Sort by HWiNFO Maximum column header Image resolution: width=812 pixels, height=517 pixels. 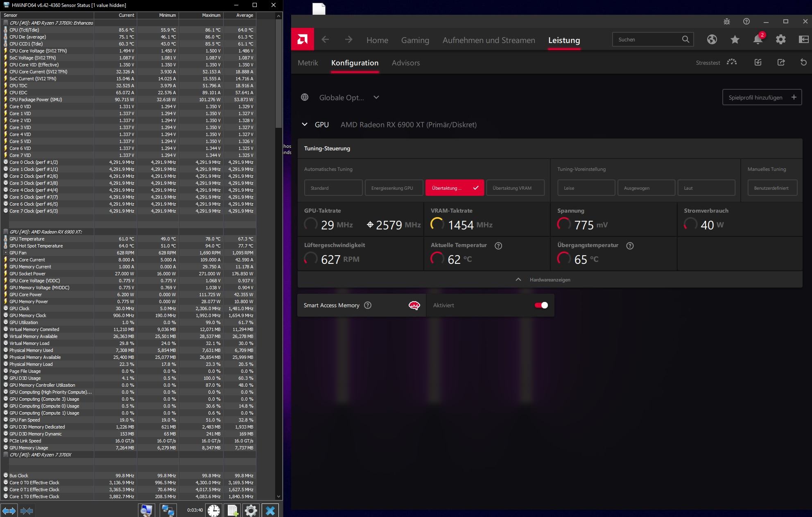[x=201, y=15]
